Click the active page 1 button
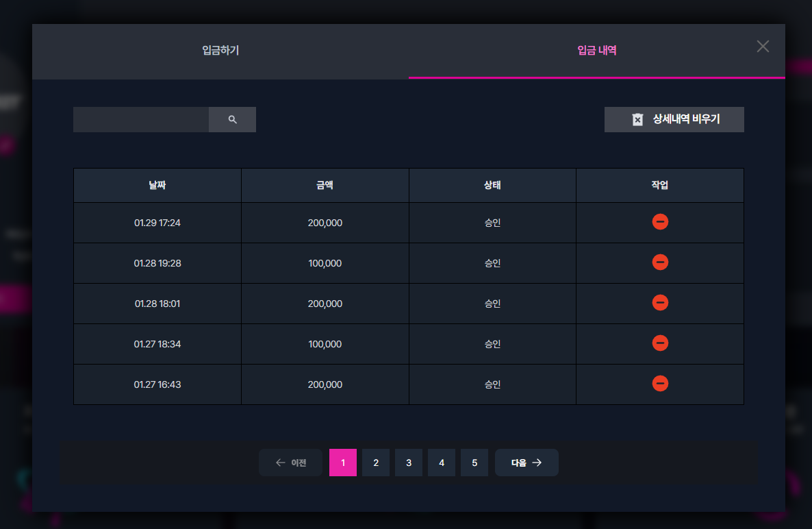 pos(343,463)
